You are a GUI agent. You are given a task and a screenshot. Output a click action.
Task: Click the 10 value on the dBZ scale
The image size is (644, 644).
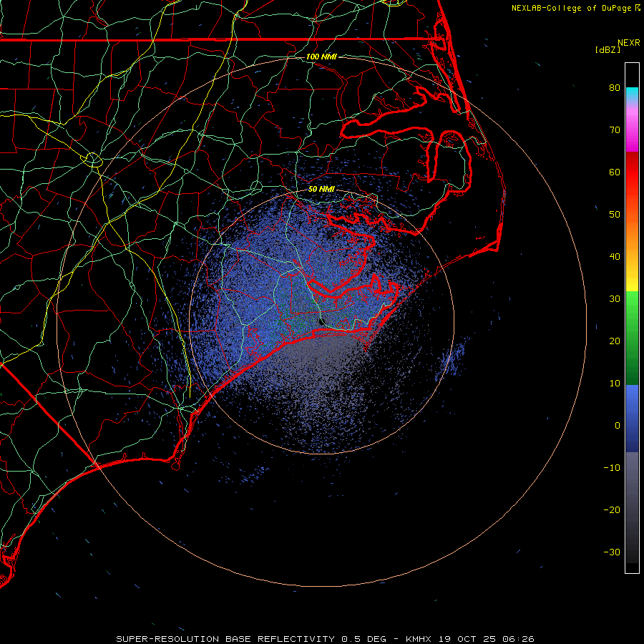click(x=615, y=384)
